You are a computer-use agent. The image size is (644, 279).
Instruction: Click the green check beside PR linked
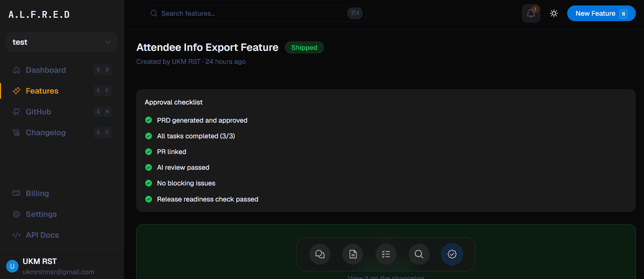149,152
